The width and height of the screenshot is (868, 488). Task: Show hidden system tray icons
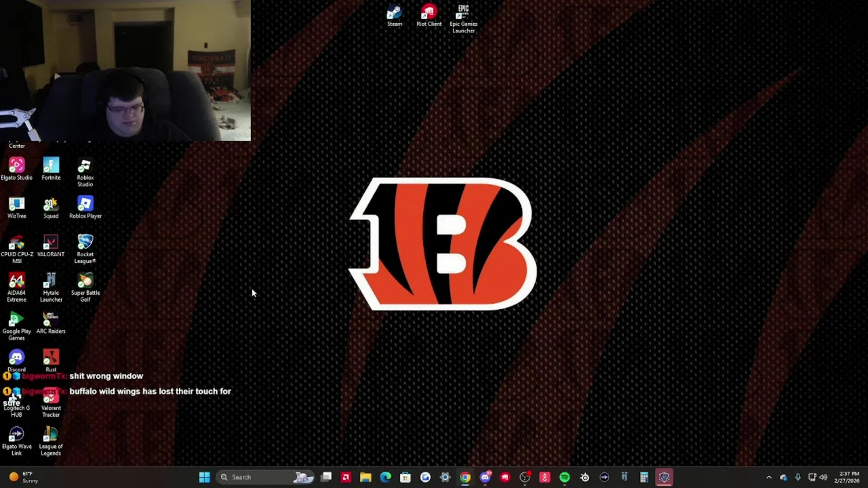(x=769, y=477)
